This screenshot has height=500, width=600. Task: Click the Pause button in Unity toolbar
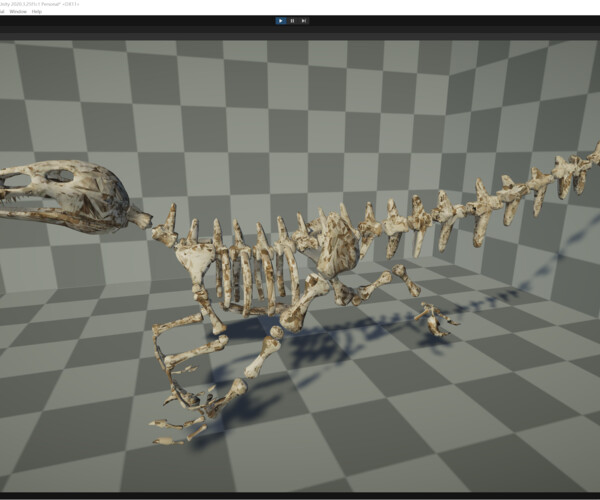point(292,21)
